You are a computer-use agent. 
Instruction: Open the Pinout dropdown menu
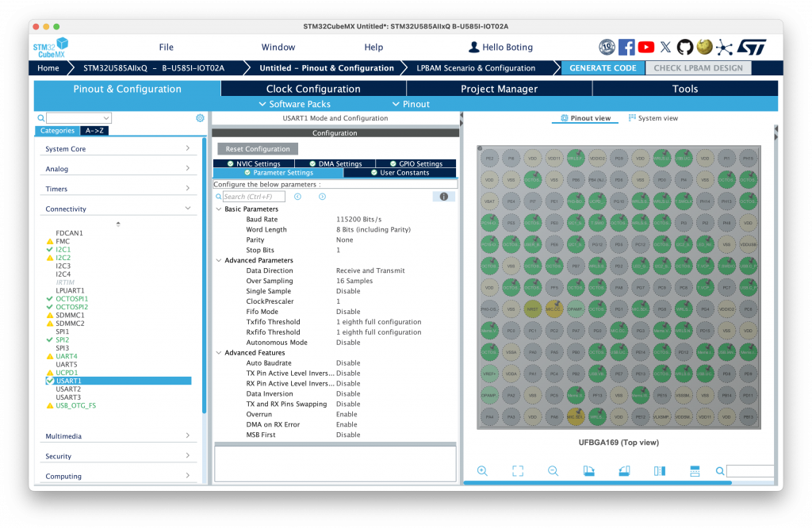tap(412, 104)
